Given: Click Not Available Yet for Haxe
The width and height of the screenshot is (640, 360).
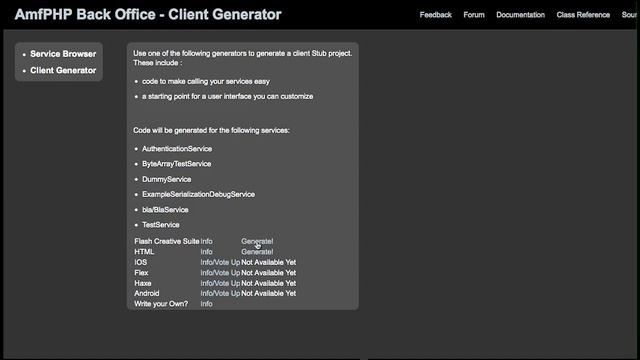Looking at the screenshot, I should [269, 283].
